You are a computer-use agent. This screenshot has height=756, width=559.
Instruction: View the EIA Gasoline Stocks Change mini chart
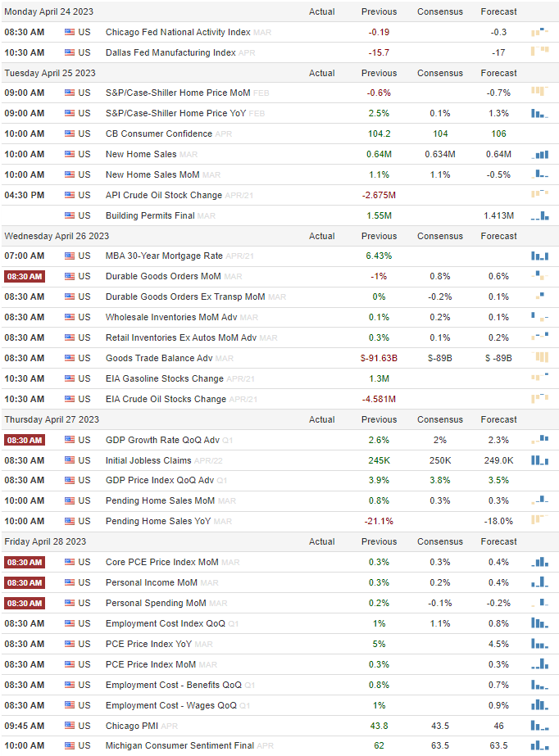coord(539,376)
